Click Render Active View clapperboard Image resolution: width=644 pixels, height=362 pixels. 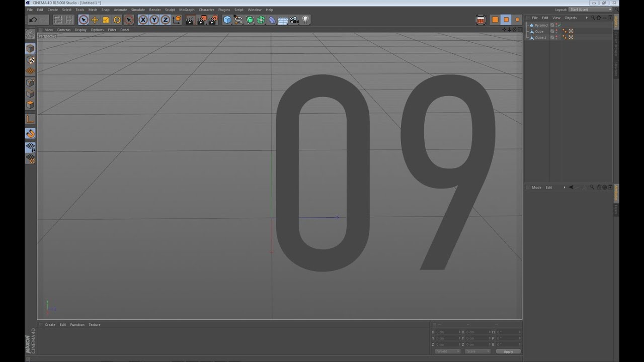[x=190, y=20]
